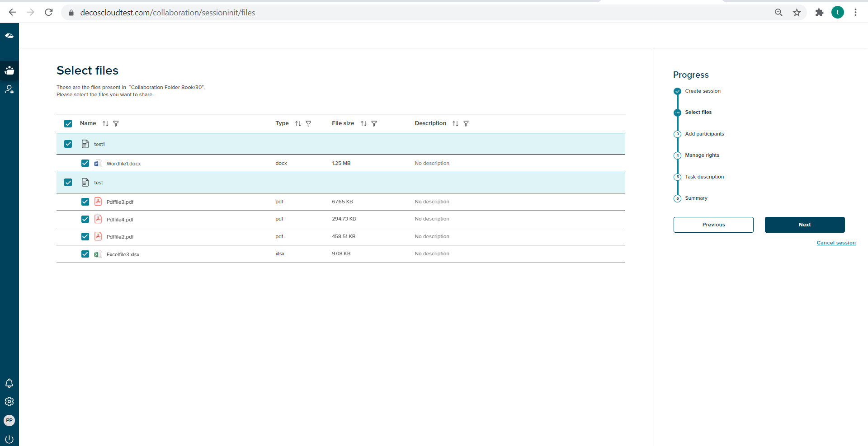The height and width of the screenshot is (446, 868).
Task: Open the user management sidebar icon
Action: pos(9,89)
